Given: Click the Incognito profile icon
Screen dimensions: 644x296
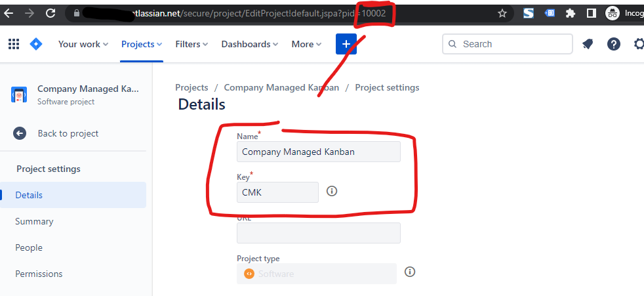Looking at the screenshot, I should click(x=613, y=13).
